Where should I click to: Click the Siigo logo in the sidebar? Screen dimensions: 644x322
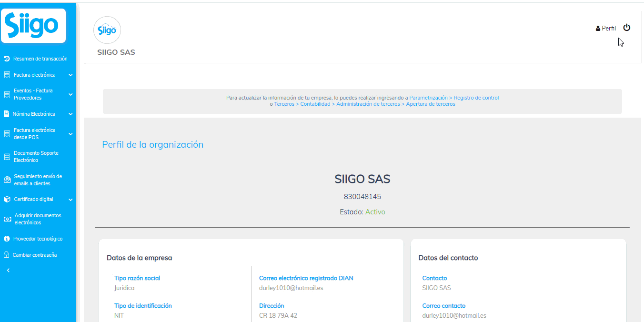pyautogui.click(x=32, y=26)
